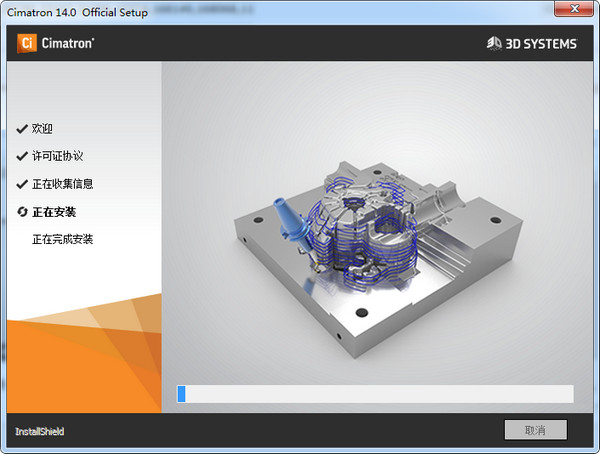This screenshot has height=454, width=600.
Task: Click the spinning progress icon beside 正在安装
Action: tap(23, 212)
